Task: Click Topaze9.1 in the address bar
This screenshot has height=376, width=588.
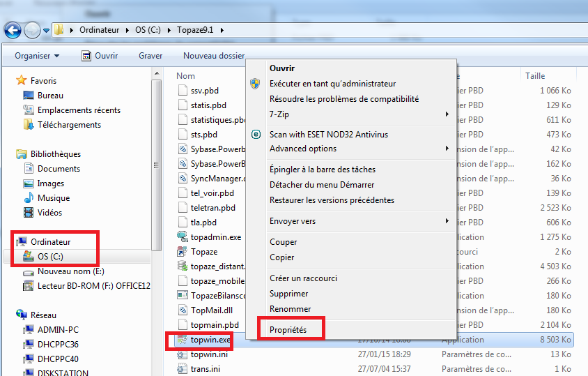Action: coord(195,30)
